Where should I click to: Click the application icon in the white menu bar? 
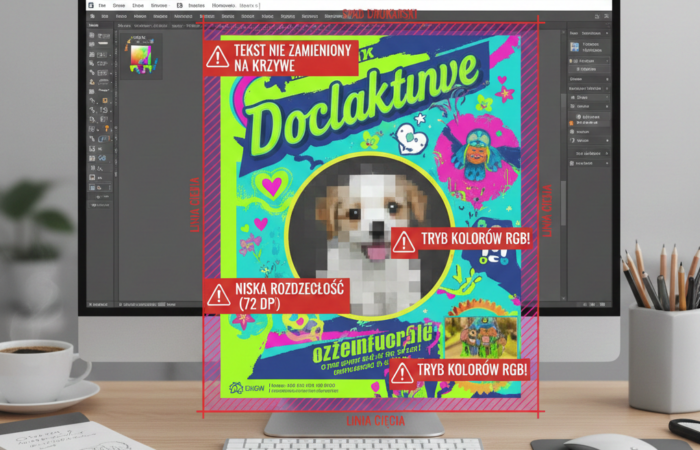pos(91,5)
